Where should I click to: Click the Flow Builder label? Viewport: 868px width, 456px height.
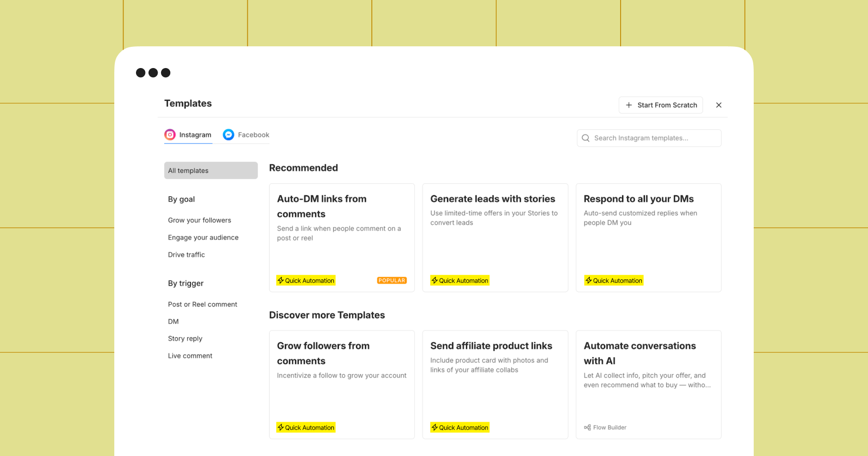610,428
